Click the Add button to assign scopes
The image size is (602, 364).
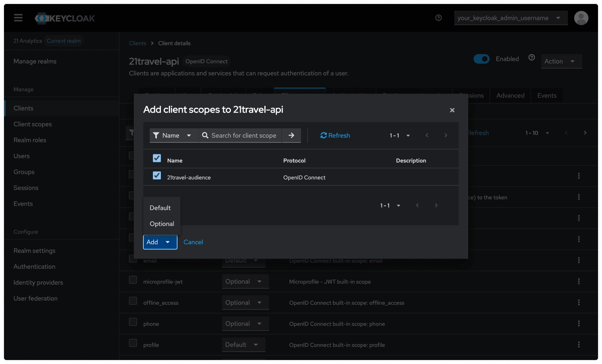click(152, 242)
